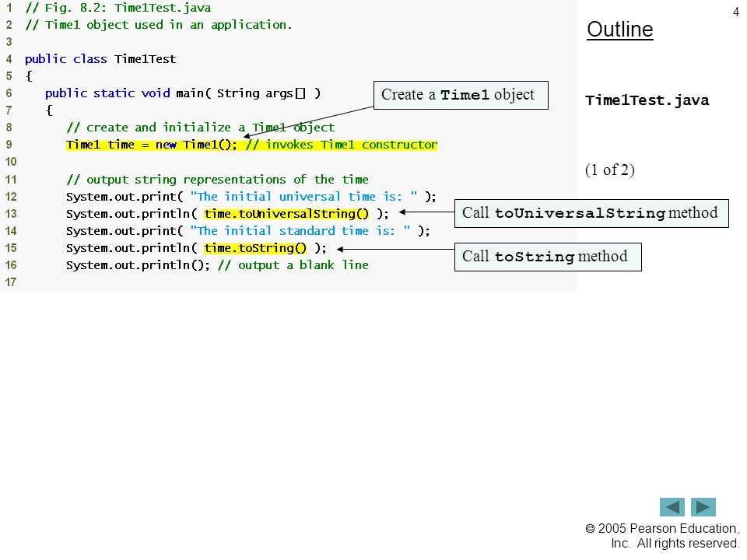Viewport: 747px width, 560px height.
Task: Click the comment 'Time1 object used in an application.'
Action: click(169, 25)
